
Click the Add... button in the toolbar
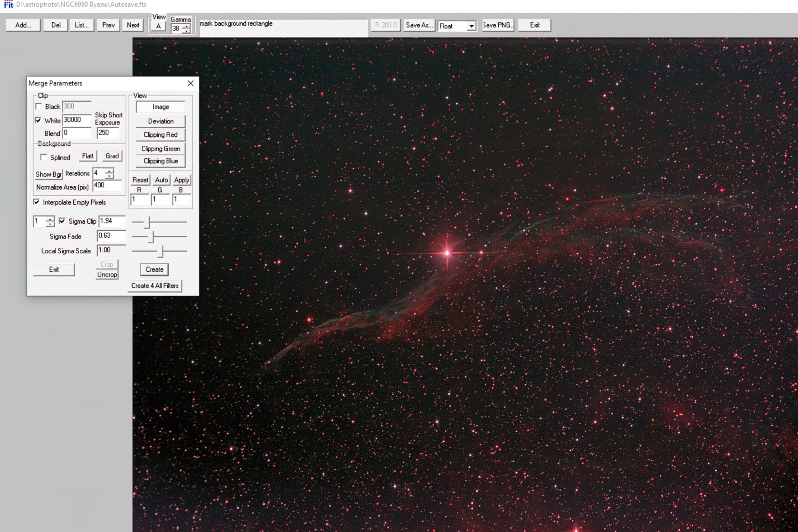(23, 25)
